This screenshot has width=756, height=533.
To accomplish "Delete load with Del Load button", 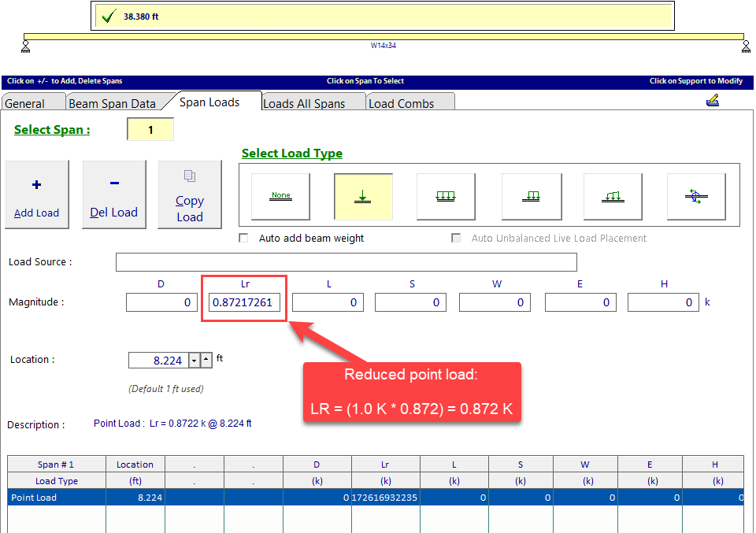I will pos(113,194).
